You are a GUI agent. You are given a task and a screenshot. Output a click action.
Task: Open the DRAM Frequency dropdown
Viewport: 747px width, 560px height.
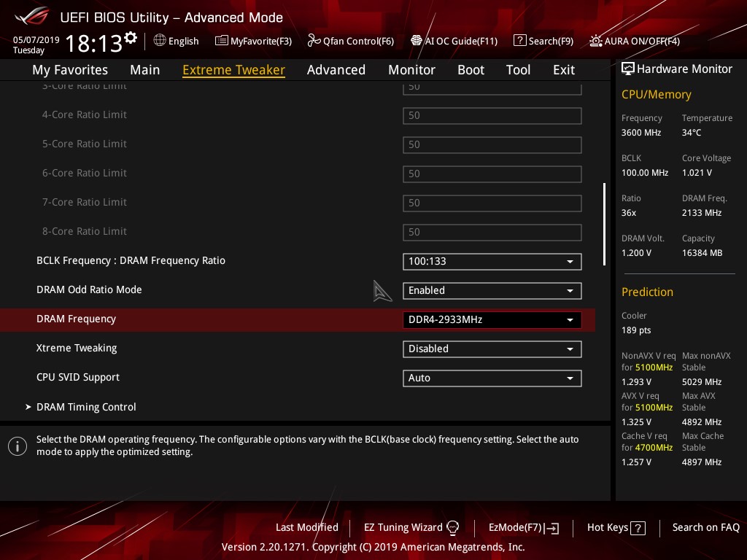point(492,319)
